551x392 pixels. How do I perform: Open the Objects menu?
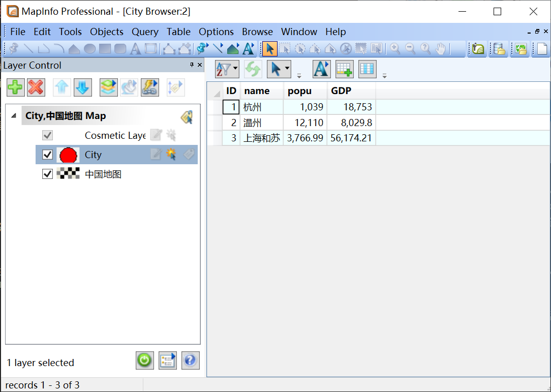pyautogui.click(x=107, y=32)
